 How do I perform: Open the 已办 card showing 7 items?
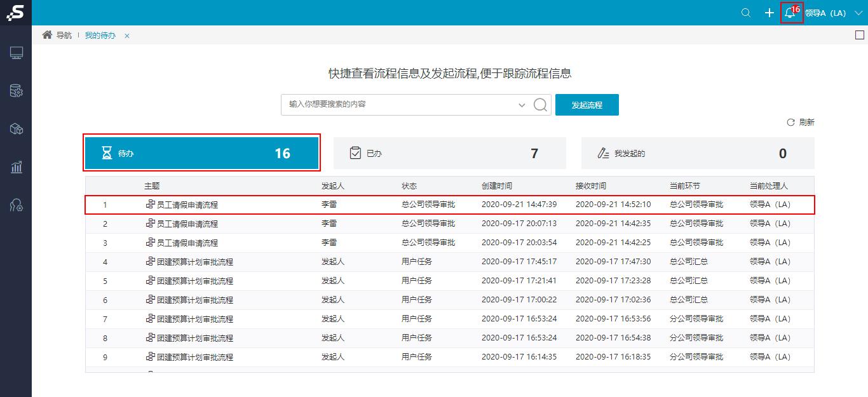tap(450, 152)
